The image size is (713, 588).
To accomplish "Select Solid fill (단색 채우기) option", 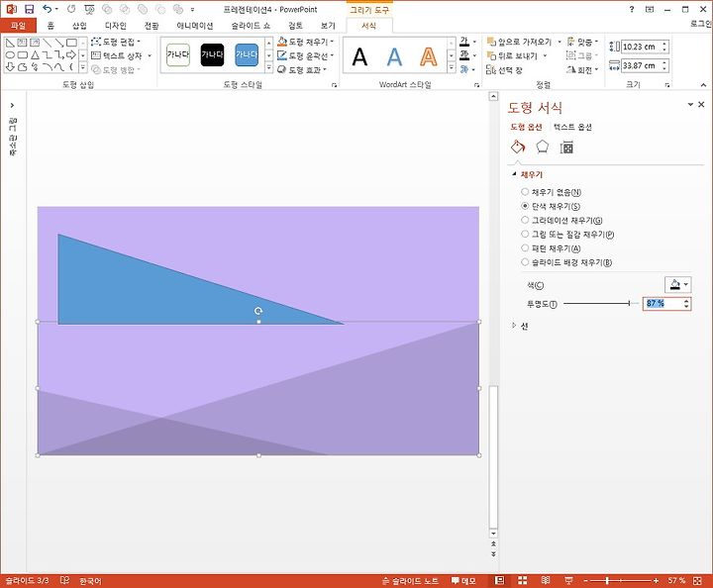I will pyautogui.click(x=551, y=206).
